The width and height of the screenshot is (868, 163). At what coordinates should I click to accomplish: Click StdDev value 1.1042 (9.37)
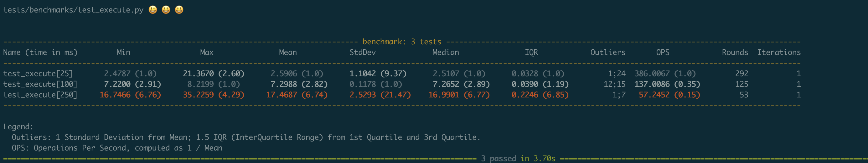click(378, 74)
